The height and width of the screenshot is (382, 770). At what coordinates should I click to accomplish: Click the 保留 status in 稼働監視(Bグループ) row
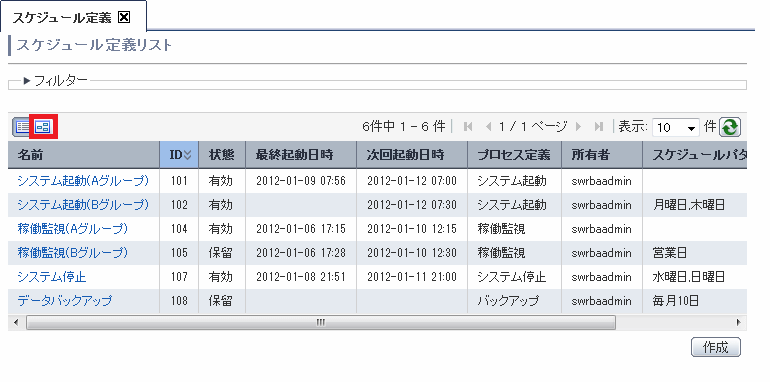pyautogui.click(x=220, y=253)
